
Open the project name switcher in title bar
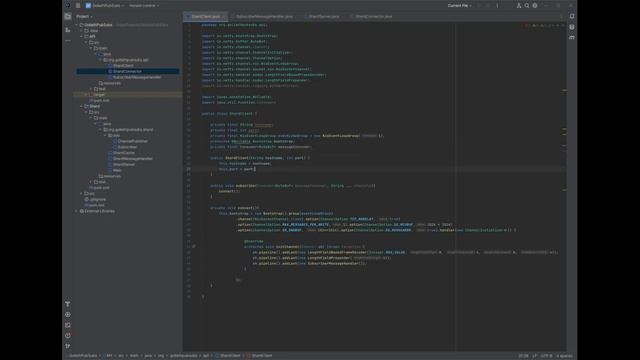point(104,6)
